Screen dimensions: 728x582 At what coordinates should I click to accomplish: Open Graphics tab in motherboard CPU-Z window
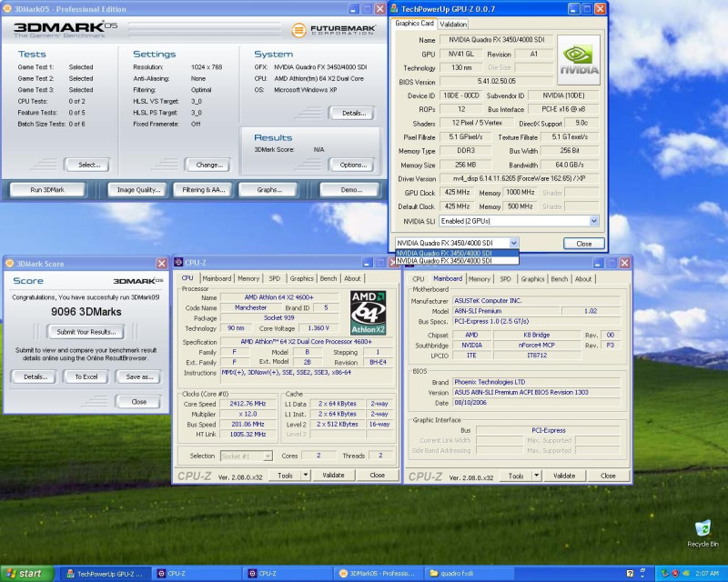click(x=532, y=279)
